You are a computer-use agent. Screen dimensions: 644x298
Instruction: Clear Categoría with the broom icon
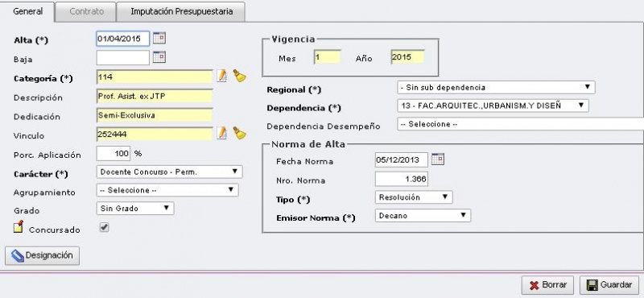pos(239,76)
